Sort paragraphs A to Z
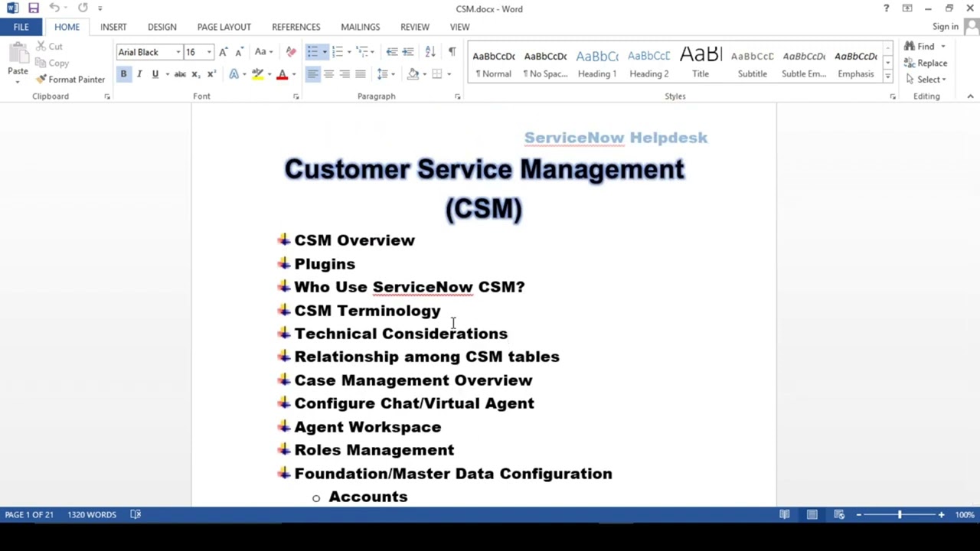 [x=430, y=52]
